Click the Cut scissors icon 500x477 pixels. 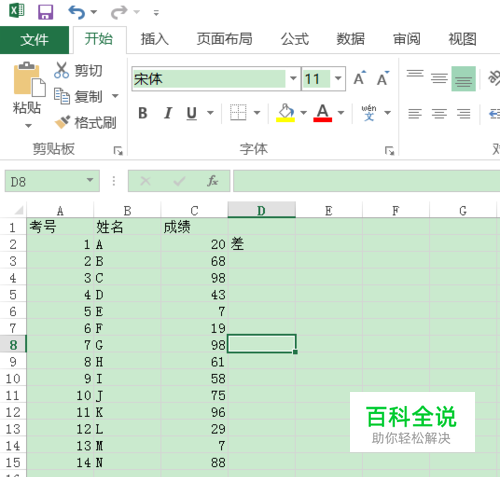62,70
